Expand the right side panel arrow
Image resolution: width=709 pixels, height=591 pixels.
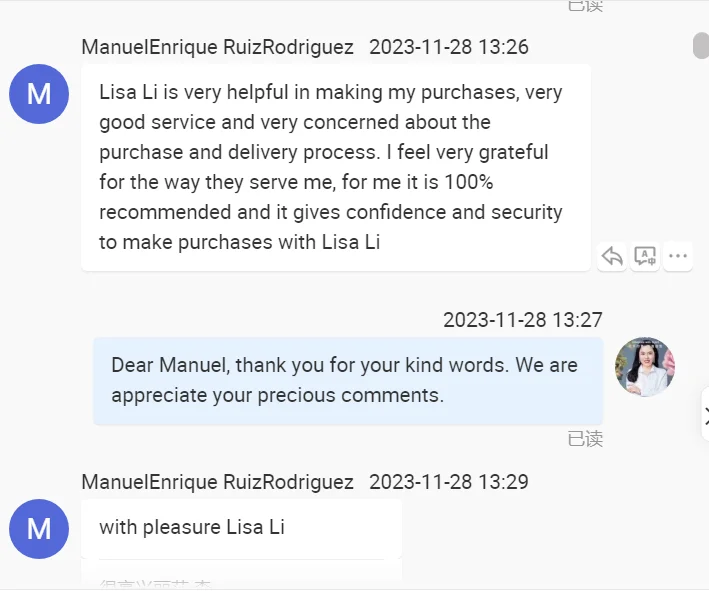705,413
